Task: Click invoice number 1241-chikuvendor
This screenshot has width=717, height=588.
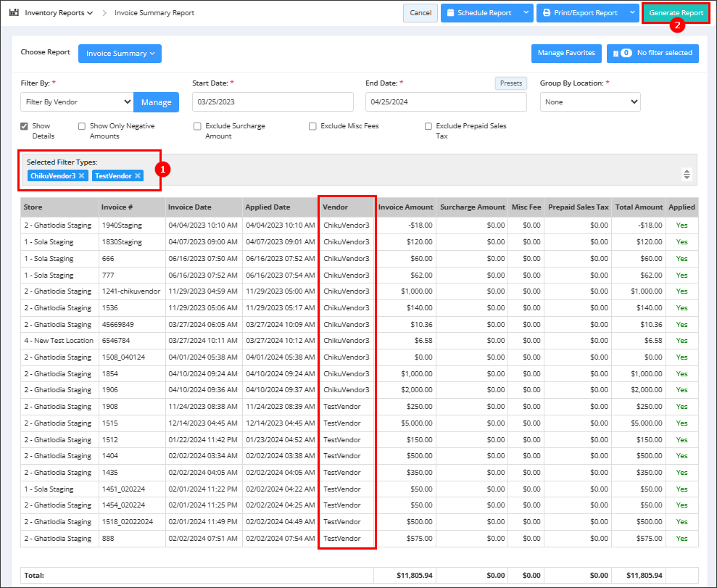Action: (131, 291)
